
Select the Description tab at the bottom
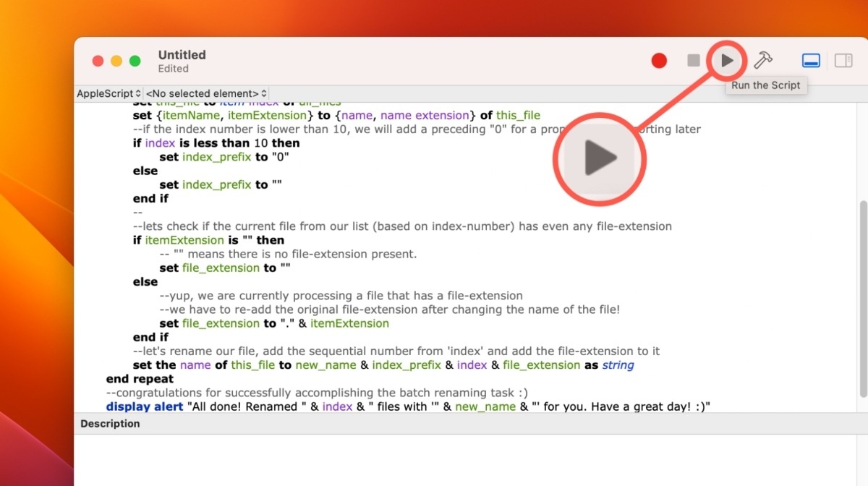(x=109, y=424)
